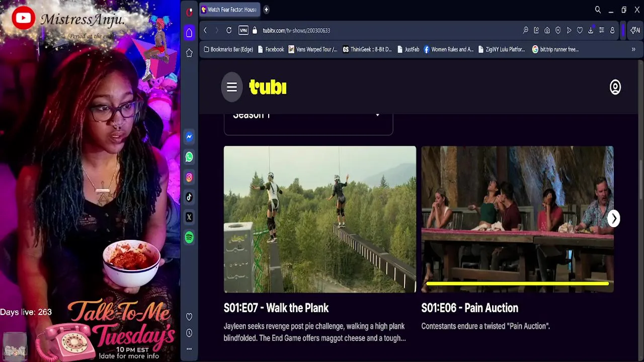Image resolution: width=644 pixels, height=362 pixels.
Task: Open the bit.trip runner free bookmark
Action: 555,49
